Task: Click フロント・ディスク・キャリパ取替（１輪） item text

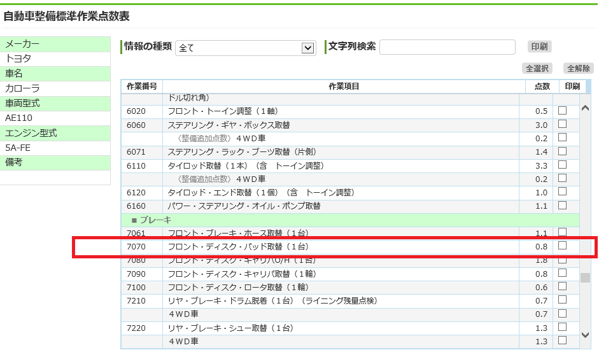Action: point(242,274)
